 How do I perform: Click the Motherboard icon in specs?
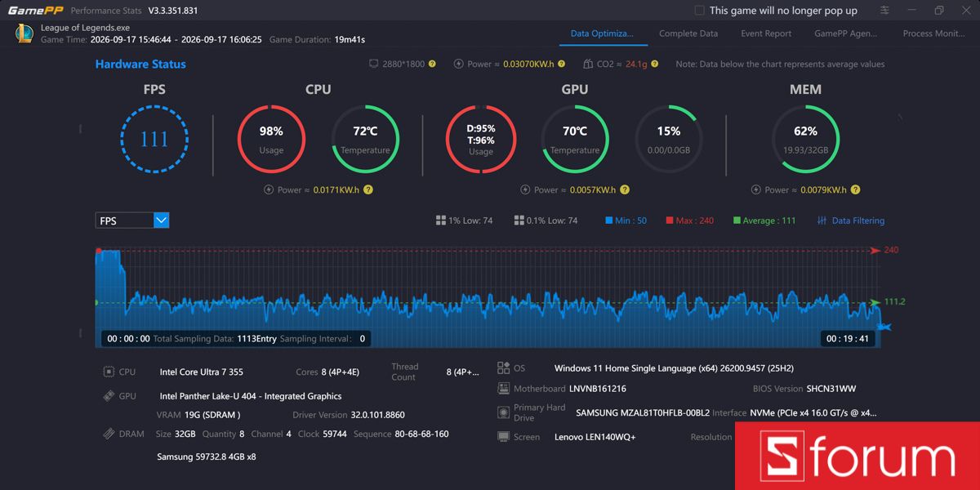point(504,389)
